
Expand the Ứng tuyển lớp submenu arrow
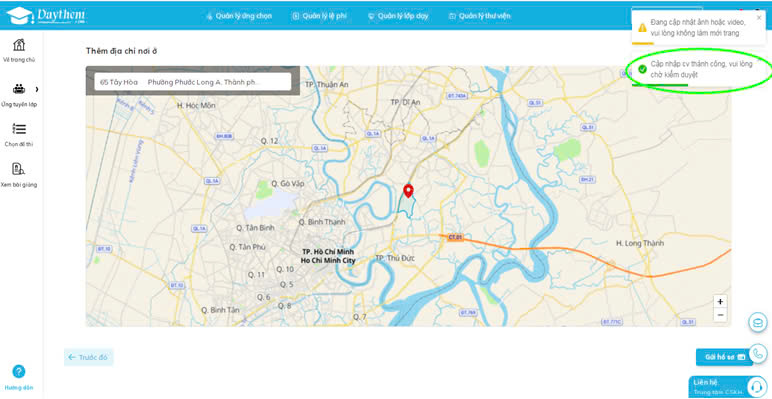(x=37, y=89)
